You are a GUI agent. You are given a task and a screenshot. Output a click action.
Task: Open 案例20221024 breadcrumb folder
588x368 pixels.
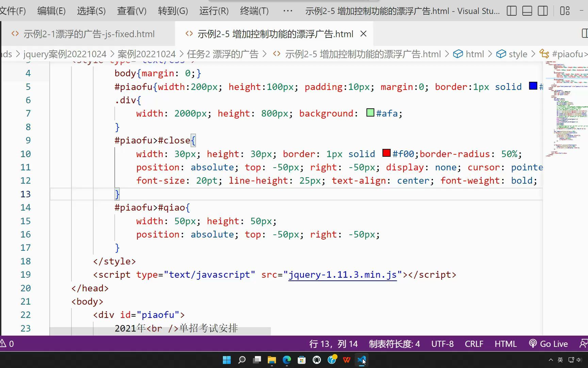point(146,54)
